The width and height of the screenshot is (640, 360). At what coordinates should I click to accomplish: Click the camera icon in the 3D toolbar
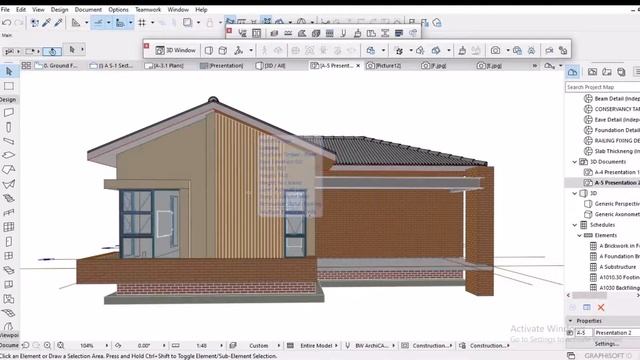496,50
